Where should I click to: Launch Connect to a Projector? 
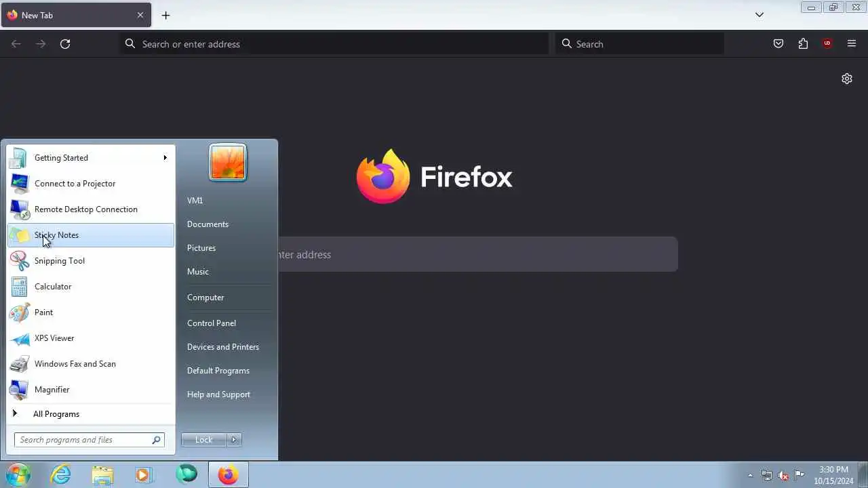(x=91, y=184)
